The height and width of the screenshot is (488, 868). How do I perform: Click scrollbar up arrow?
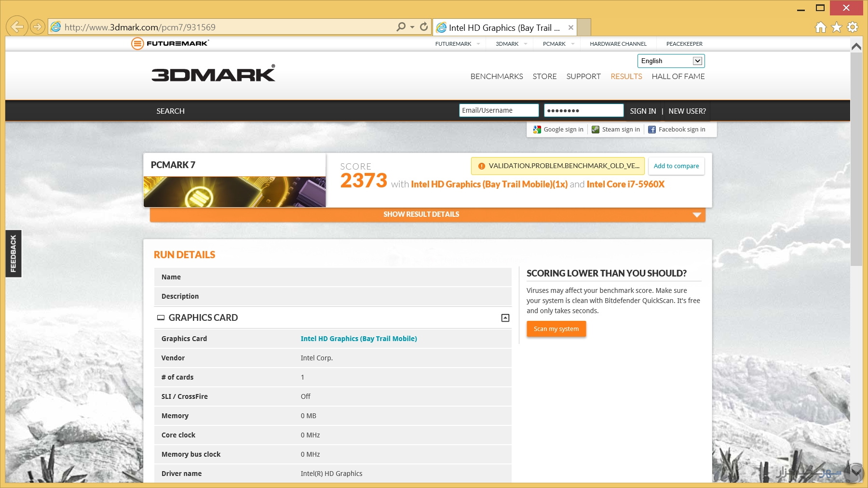coord(856,46)
